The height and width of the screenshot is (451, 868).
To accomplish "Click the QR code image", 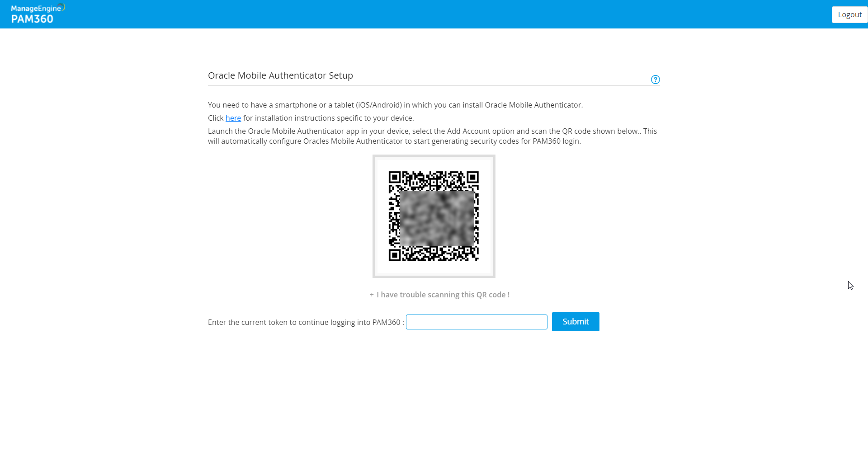I will (434, 216).
